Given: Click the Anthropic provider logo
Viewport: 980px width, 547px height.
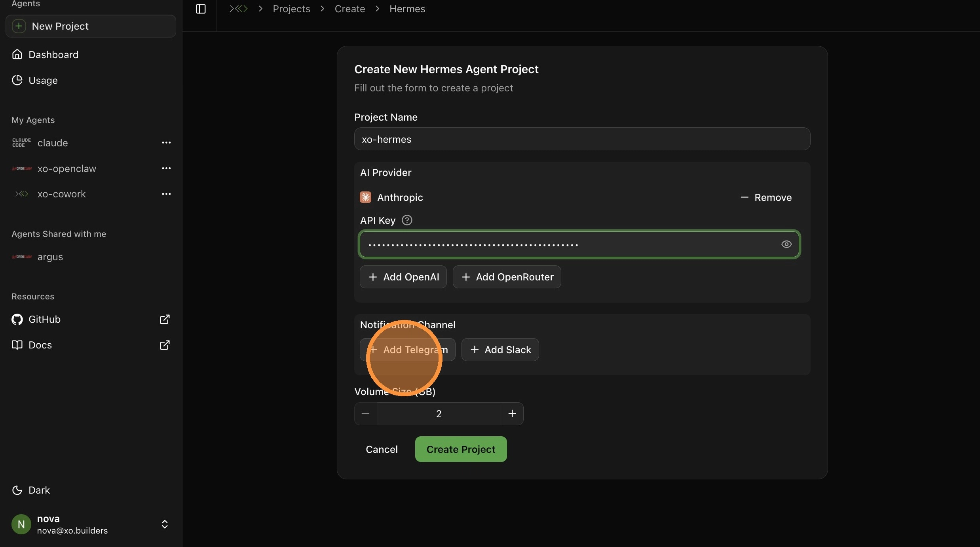Looking at the screenshot, I should coord(365,197).
